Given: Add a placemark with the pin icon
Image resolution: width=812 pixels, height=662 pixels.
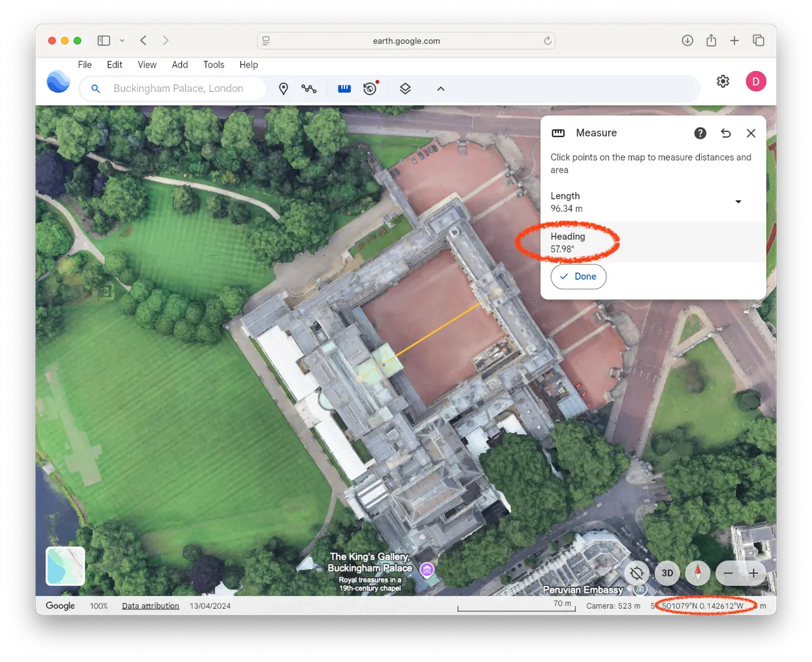Looking at the screenshot, I should [284, 89].
